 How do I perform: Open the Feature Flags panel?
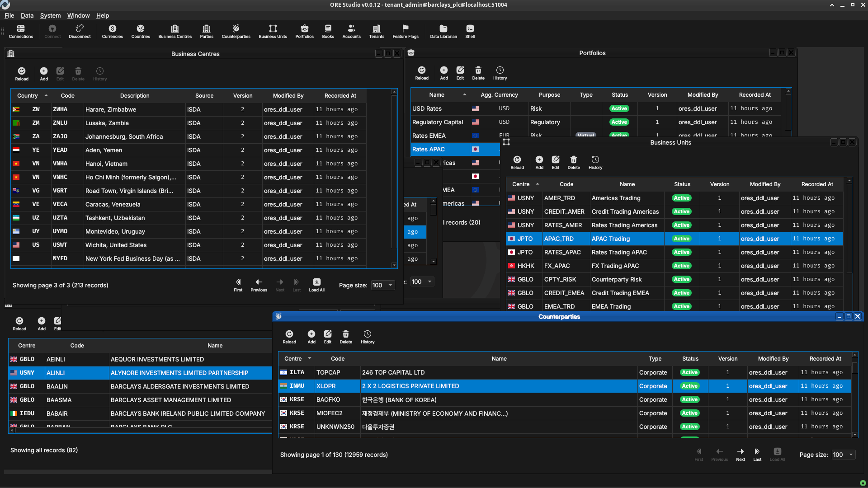pyautogui.click(x=405, y=31)
